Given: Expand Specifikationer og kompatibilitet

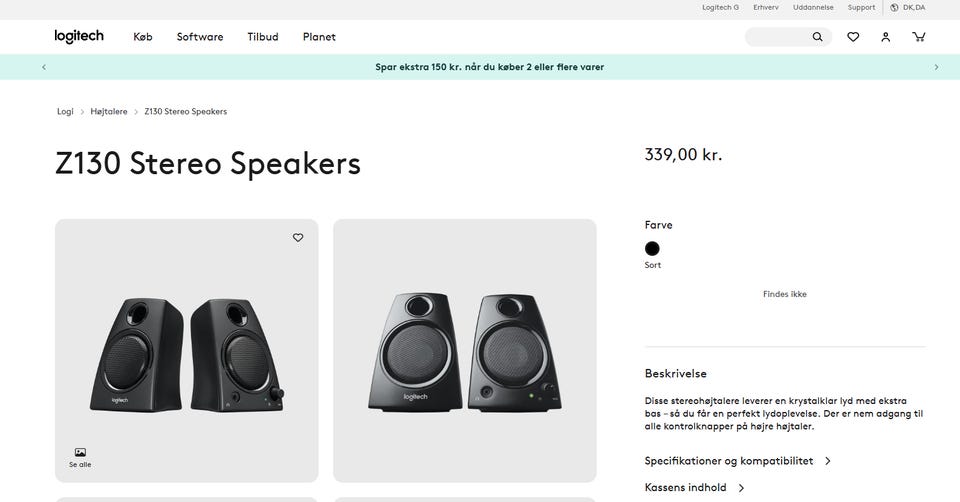Looking at the screenshot, I should (738, 461).
